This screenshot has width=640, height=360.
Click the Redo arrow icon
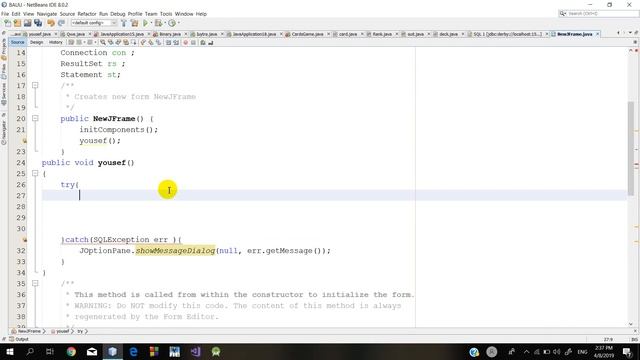[x=62, y=23]
